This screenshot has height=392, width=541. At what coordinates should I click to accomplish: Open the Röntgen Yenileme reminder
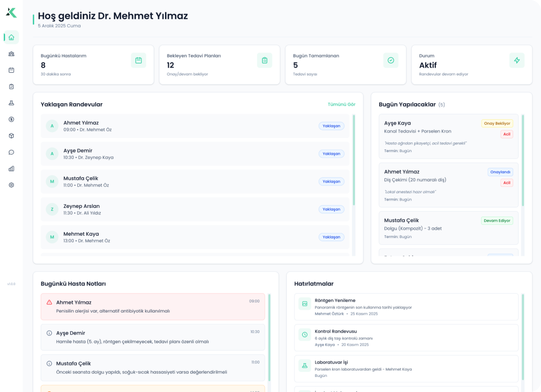point(406,307)
